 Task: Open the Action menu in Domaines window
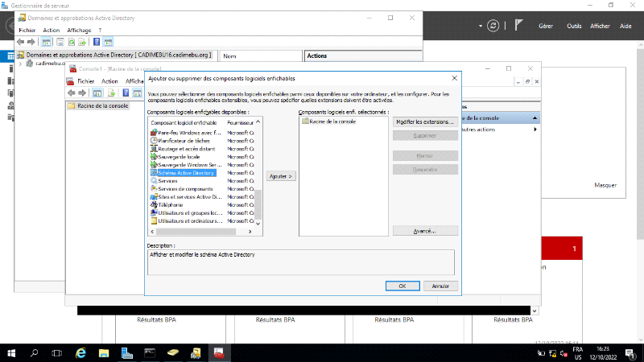tap(51, 30)
